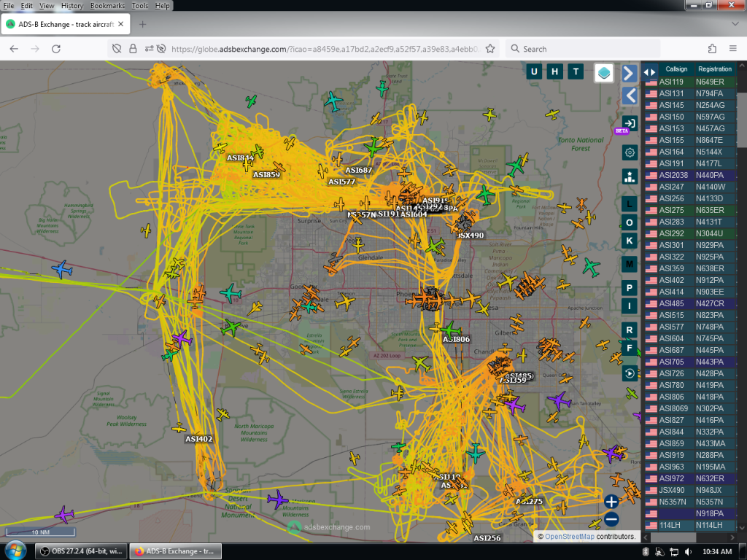The image size is (747, 560).
Task: Open the Help menu
Action: pos(162,6)
